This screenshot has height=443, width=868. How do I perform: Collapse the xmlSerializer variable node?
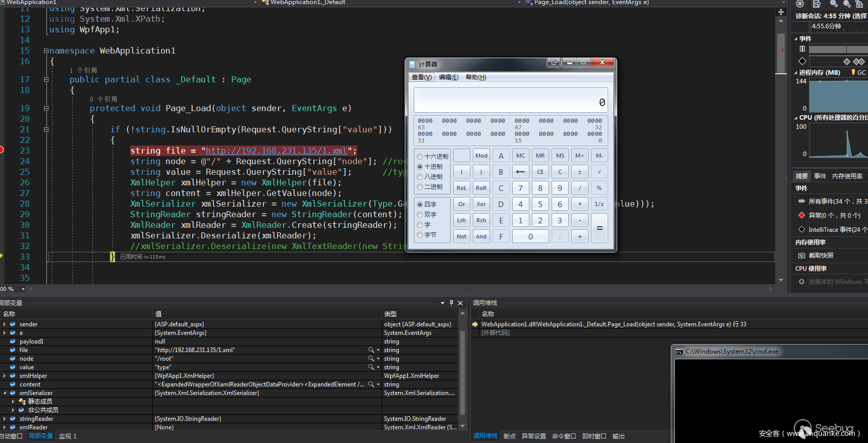pyautogui.click(x=5, y=393)
